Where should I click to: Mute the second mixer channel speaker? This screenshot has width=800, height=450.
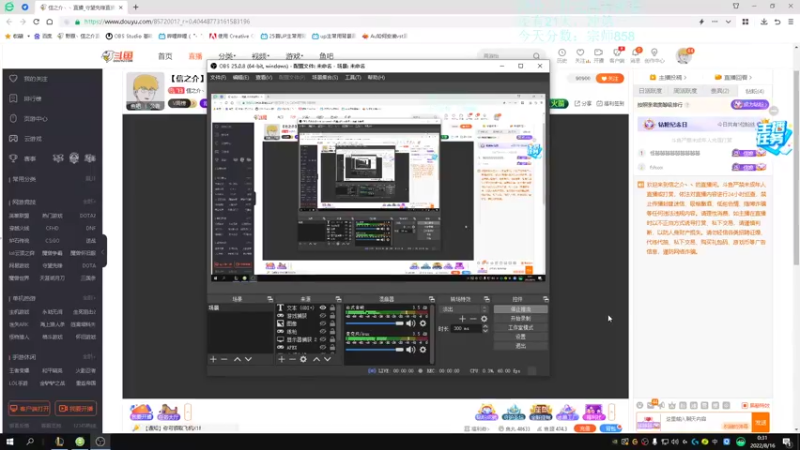[x=411, y=349]
